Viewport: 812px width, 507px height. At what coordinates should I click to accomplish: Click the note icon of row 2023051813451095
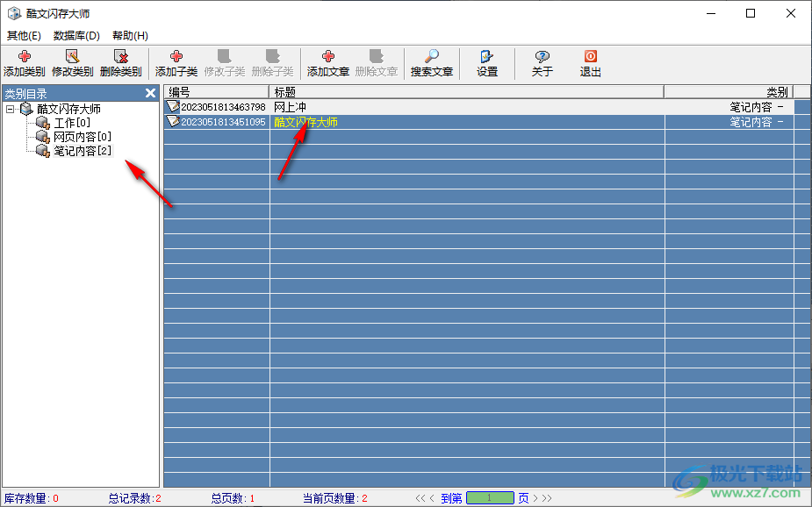click(x=172, y=122)
